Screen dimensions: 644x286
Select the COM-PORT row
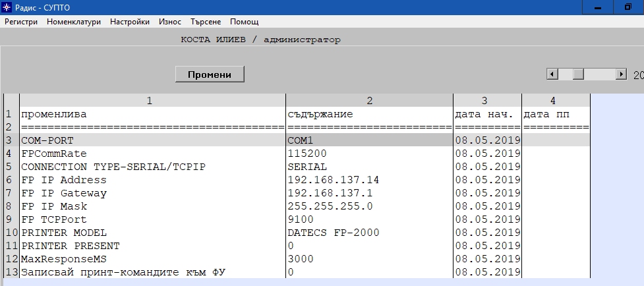[152, 140]
